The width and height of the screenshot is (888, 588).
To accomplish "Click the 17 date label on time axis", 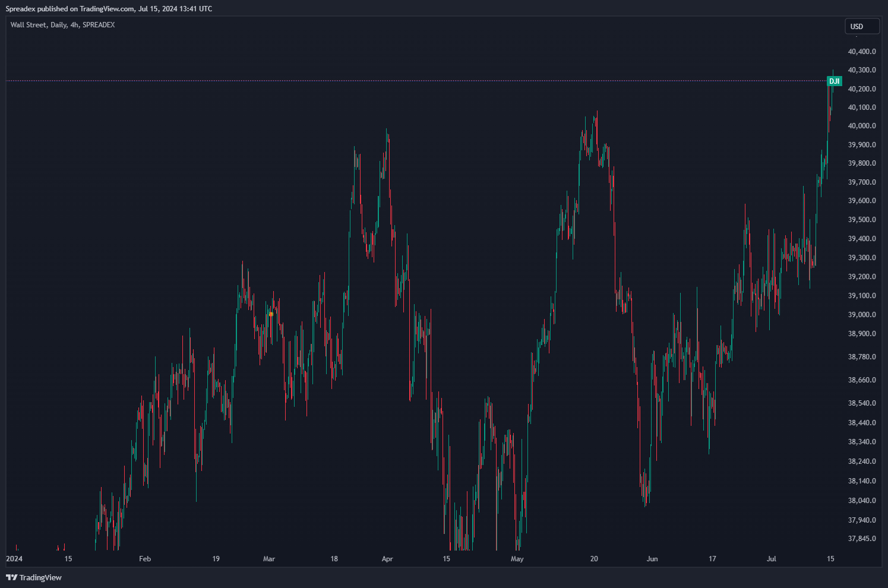I will (x=712, y=559).
